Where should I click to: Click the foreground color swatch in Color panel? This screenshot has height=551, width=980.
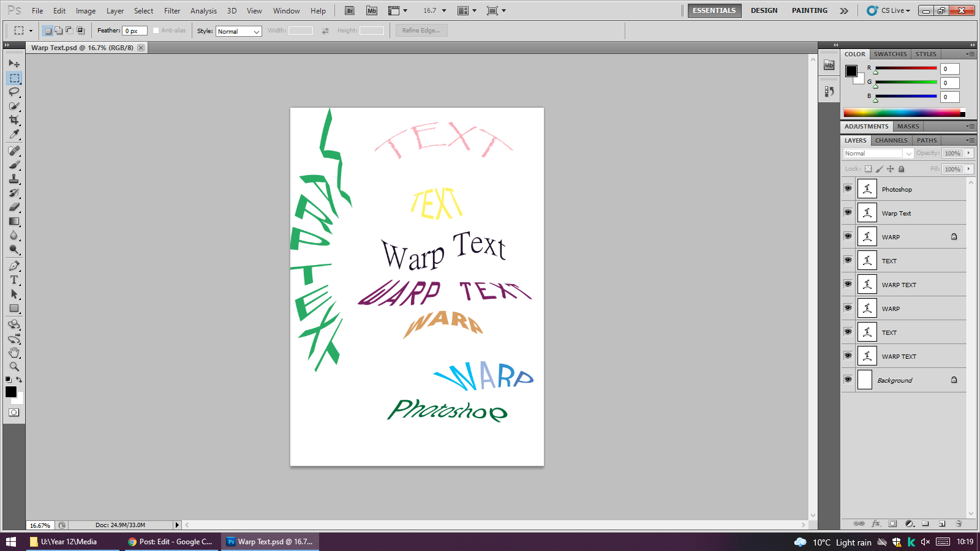coord(851,70)
